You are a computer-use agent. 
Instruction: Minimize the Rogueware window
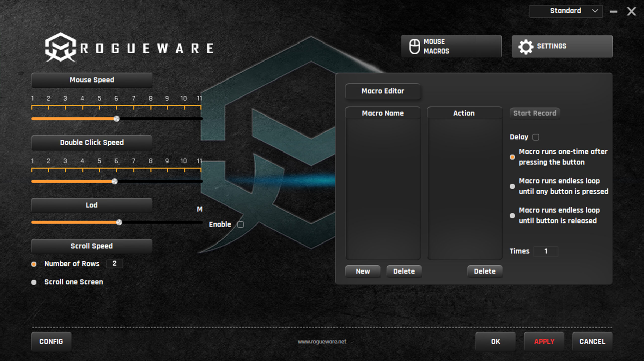tap(613, 12)
